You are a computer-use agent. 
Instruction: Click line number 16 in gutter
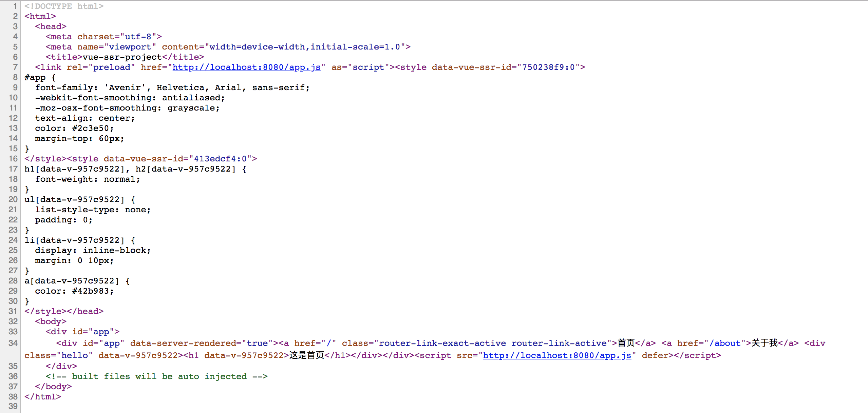coord(13,159)
